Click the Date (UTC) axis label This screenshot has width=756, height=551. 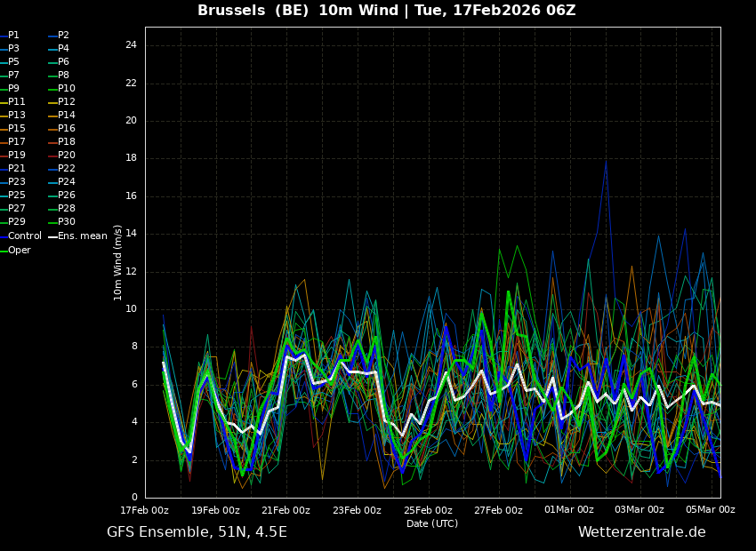point(431,524)
